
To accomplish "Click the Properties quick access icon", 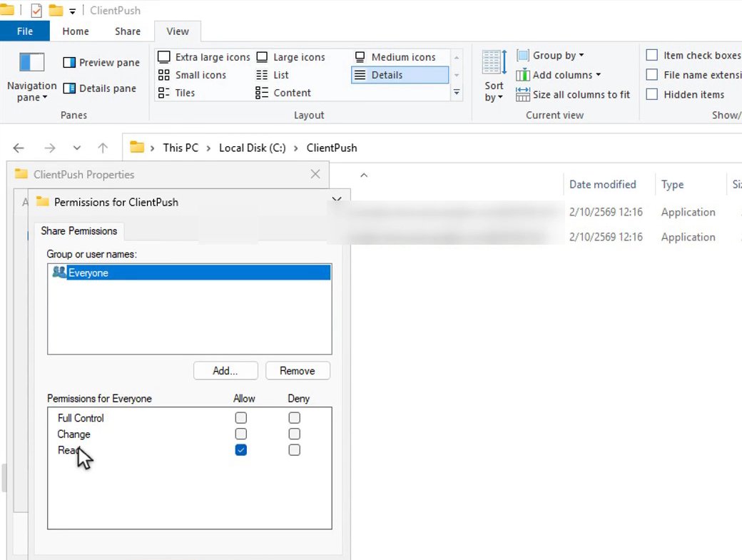I will [36, 11].
